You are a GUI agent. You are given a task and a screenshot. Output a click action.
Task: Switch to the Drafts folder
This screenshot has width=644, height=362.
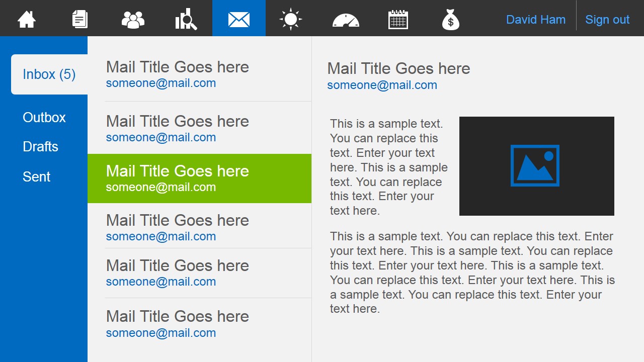click(40, 146)
